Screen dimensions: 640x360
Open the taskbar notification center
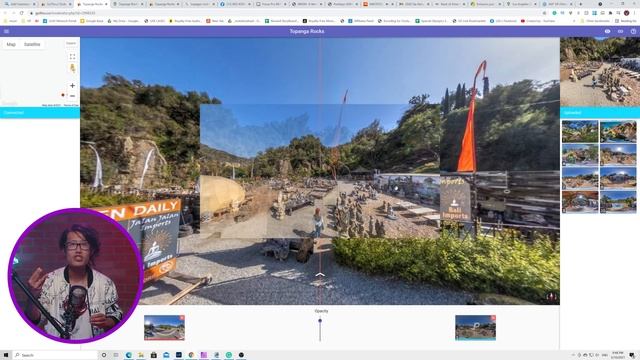632,355
